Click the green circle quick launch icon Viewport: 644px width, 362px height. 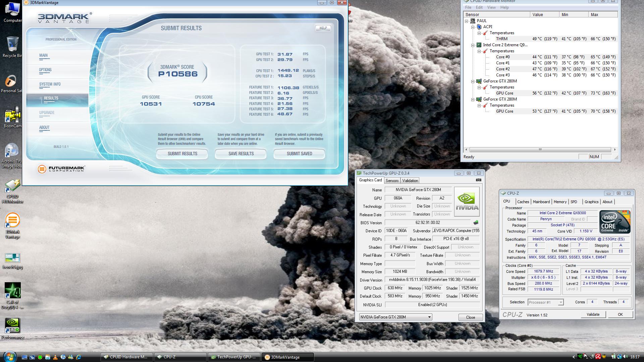click(40, 357)
